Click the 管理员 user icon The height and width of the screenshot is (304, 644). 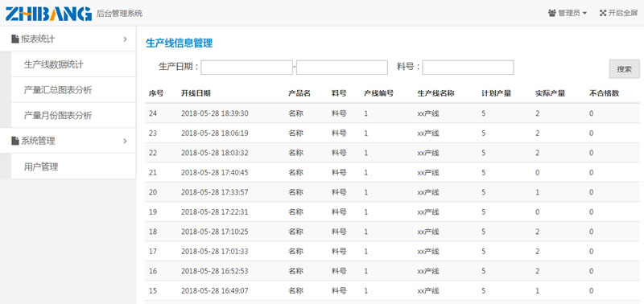[x=551, y=13]
